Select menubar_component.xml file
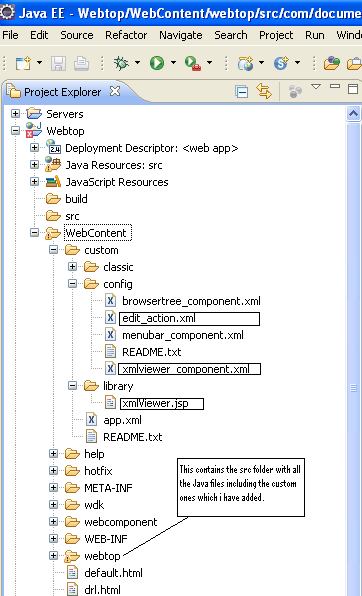Viewport: 362px width, 596px height. coord(183,335)
